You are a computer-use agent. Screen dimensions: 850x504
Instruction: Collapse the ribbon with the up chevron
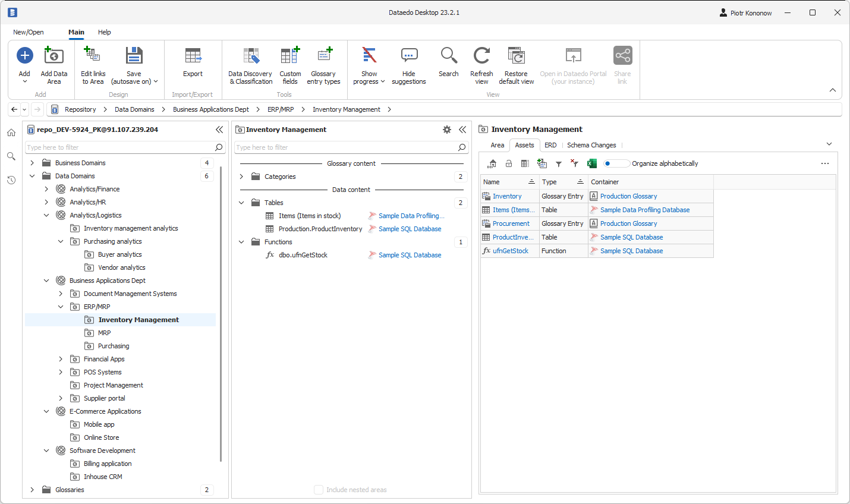tap(832, 90)
